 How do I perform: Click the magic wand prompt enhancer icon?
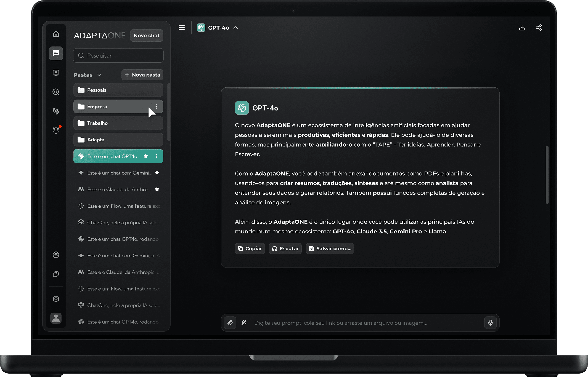(x=244, y=323)
